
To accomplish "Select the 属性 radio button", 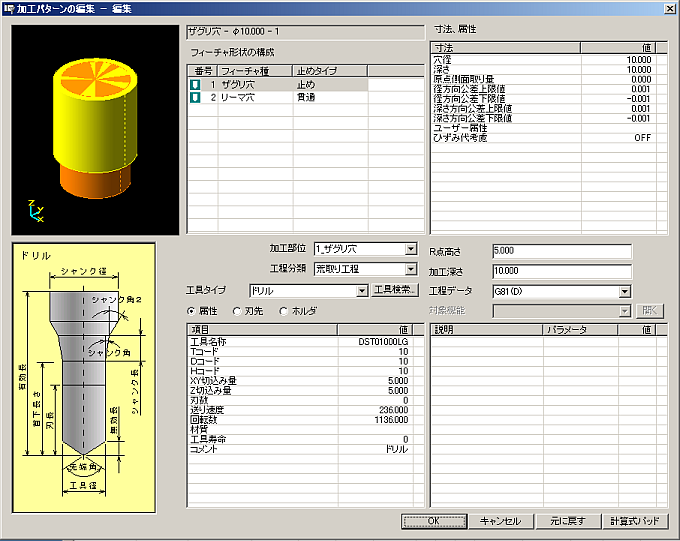I will point(191,311).
